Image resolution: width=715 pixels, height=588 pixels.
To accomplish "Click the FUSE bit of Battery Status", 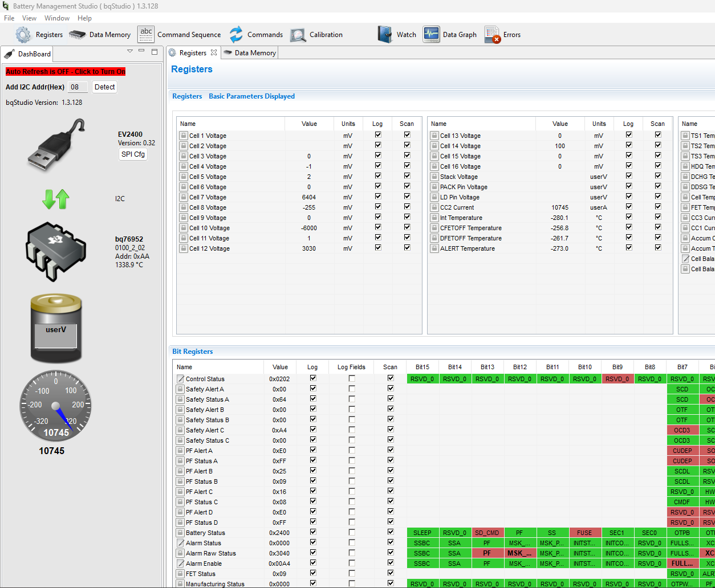I will tap(585, 533).
